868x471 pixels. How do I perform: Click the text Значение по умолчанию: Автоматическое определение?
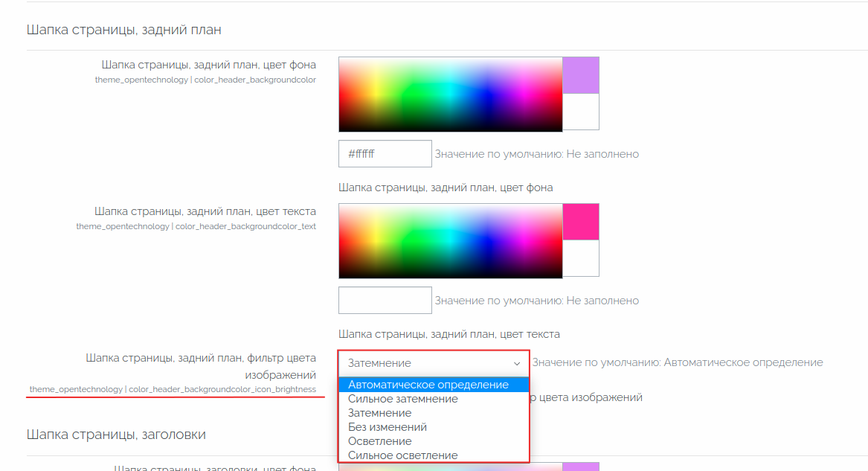point(678,362)
